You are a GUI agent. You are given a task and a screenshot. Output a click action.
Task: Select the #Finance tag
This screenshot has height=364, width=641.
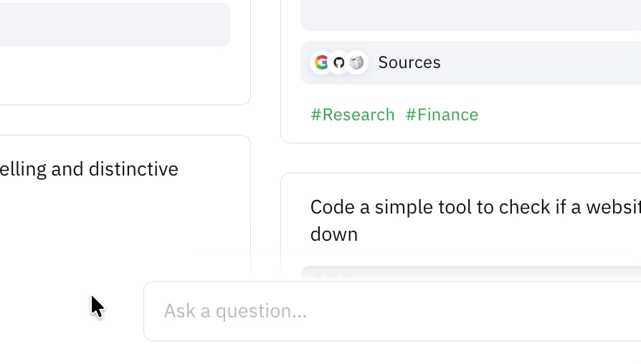tap(442, 115)
